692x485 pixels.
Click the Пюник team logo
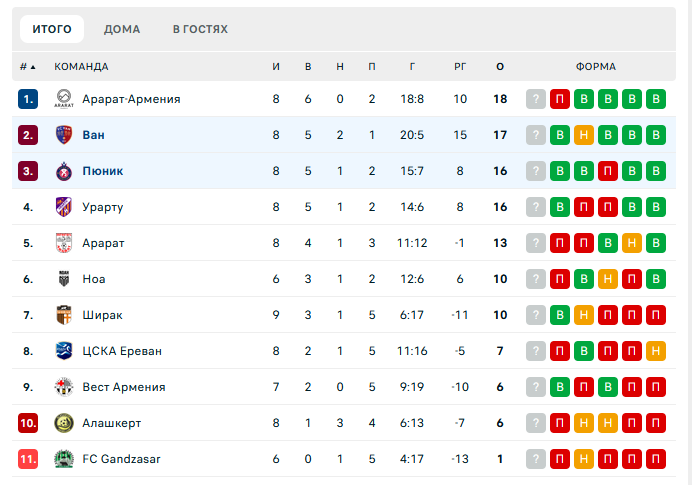click(x=64, y=171)
